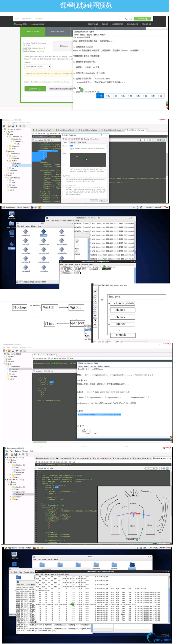Screen dimensions: 173x644
Task: Click the Robomongo save icon for connection 192.168.161.135
Action: pos(13,126)
